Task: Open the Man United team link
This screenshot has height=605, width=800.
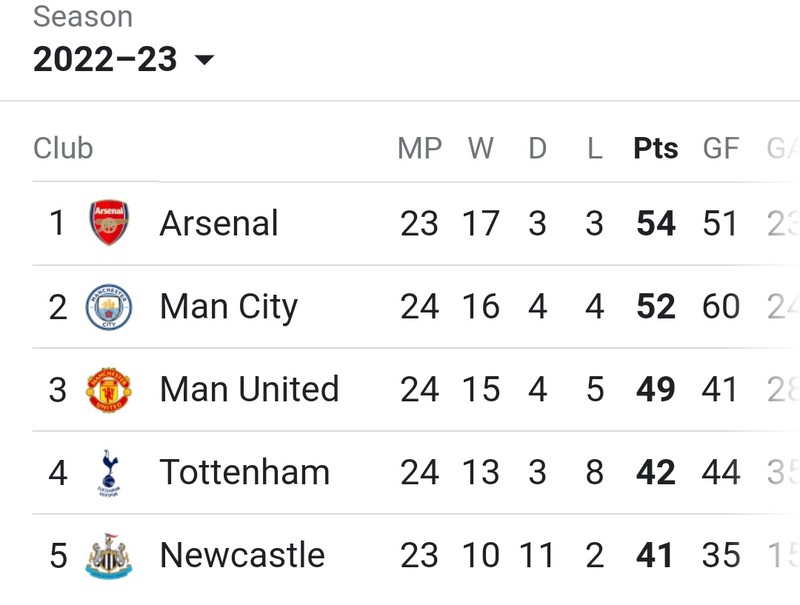Action: 249,389
